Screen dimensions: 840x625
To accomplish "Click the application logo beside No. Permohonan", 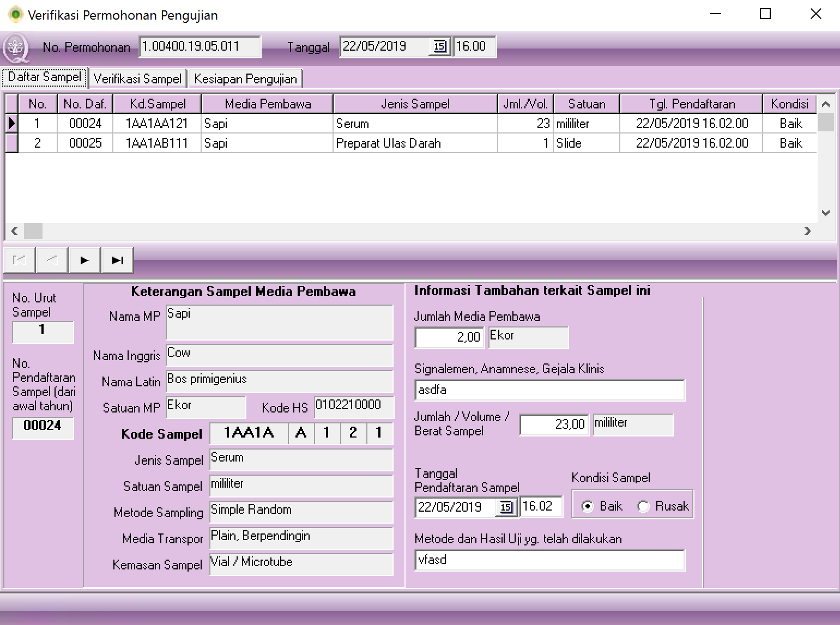I will (x=16, y=48).
